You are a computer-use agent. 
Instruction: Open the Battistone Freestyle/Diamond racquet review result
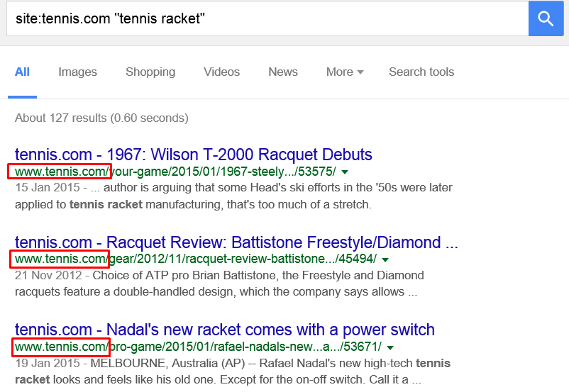tap(236, 242)
